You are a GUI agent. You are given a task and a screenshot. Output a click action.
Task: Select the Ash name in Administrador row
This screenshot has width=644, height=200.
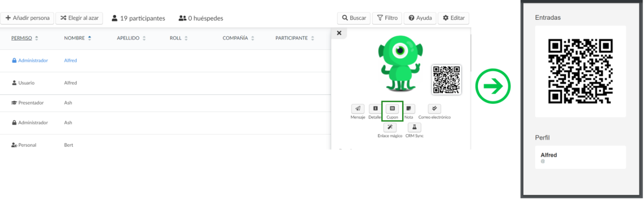(68, 123)
